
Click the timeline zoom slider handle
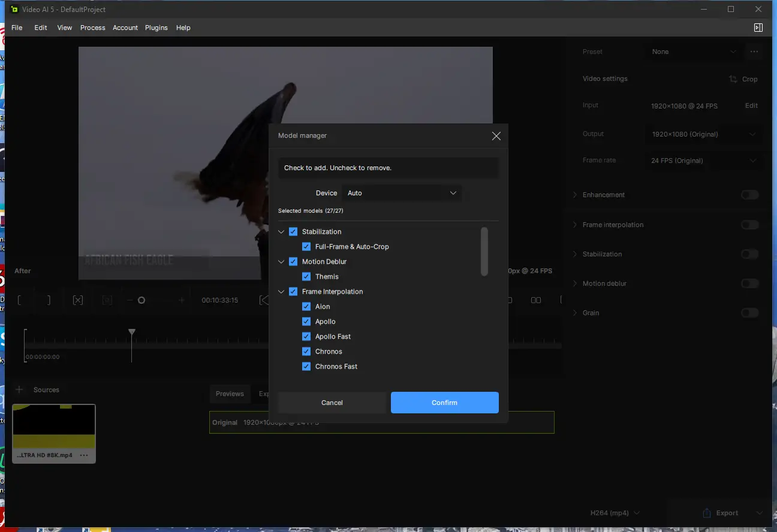[141, 300]
